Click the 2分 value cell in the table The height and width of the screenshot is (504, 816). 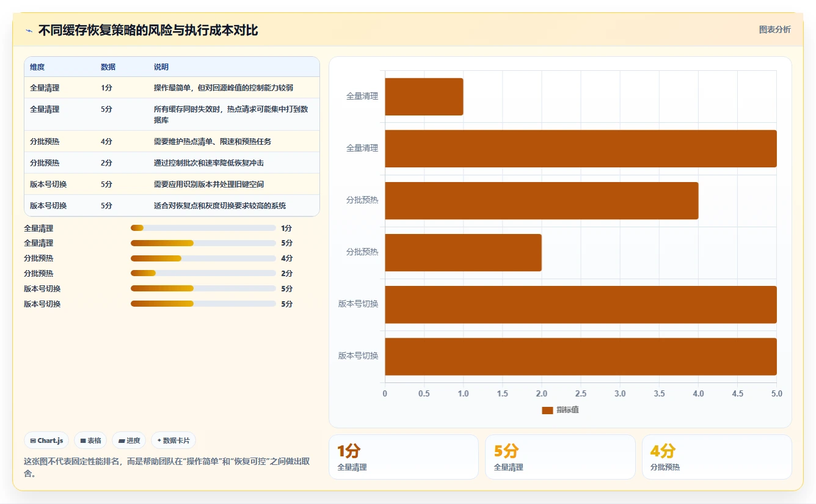106,163
